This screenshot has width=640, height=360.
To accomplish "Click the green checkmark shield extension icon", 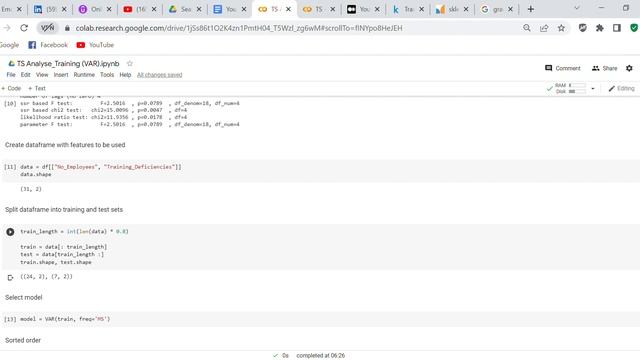I will pyautogui.click(x=634, y=28).
